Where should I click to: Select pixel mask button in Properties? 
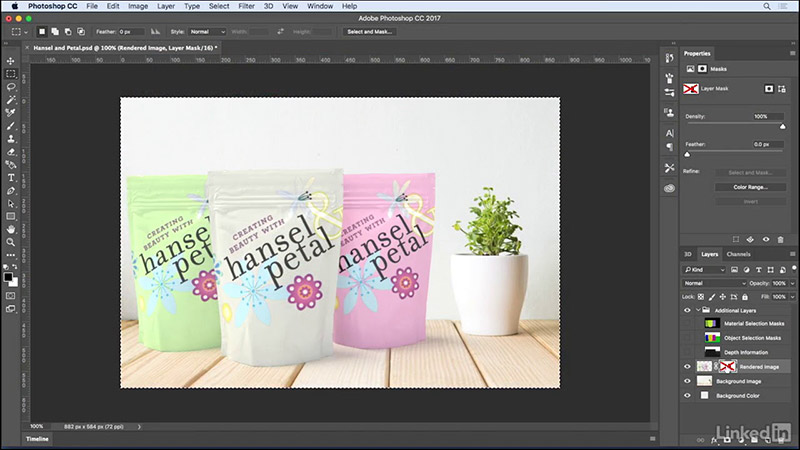[769, 89]
